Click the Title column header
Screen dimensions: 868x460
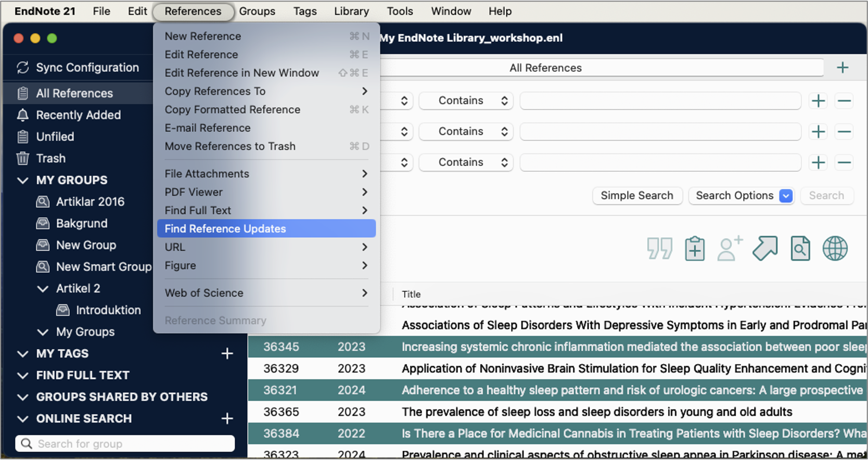[x=411, y=294]
